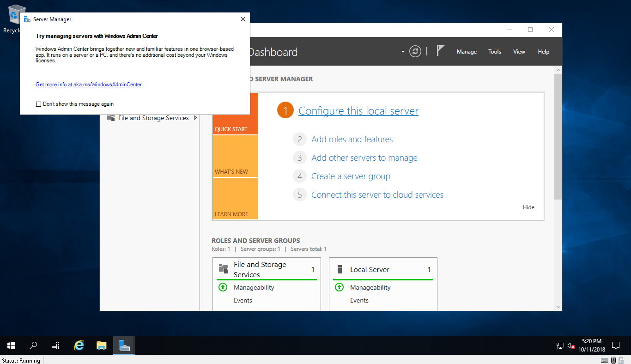This screenshot has width=631, height=364.
Task: Click 'Configure this local server'
Action: (x=358, y=110)
